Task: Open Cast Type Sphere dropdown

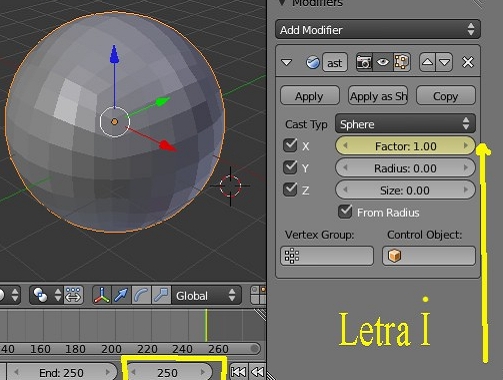Action: coord(405,124)
